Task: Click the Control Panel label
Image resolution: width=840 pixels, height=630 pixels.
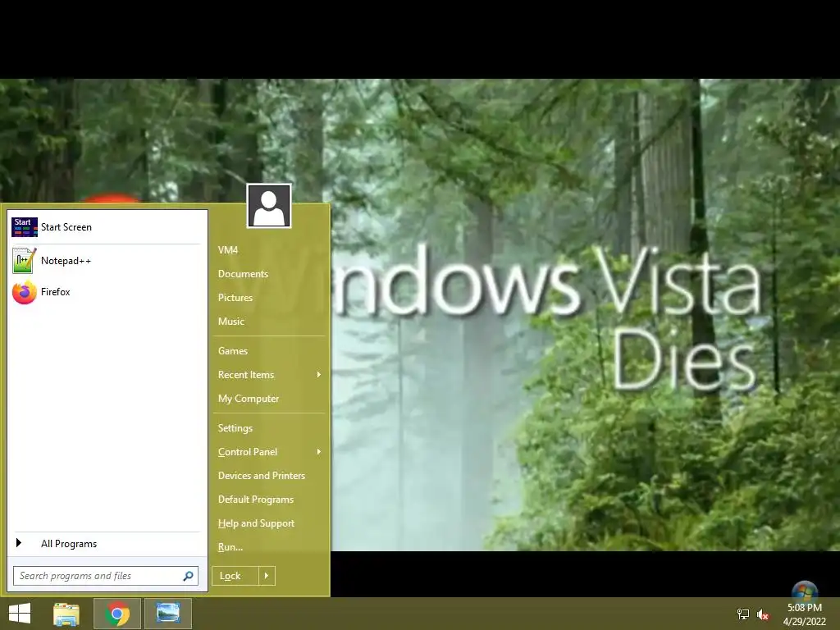Action: [248, 452]
